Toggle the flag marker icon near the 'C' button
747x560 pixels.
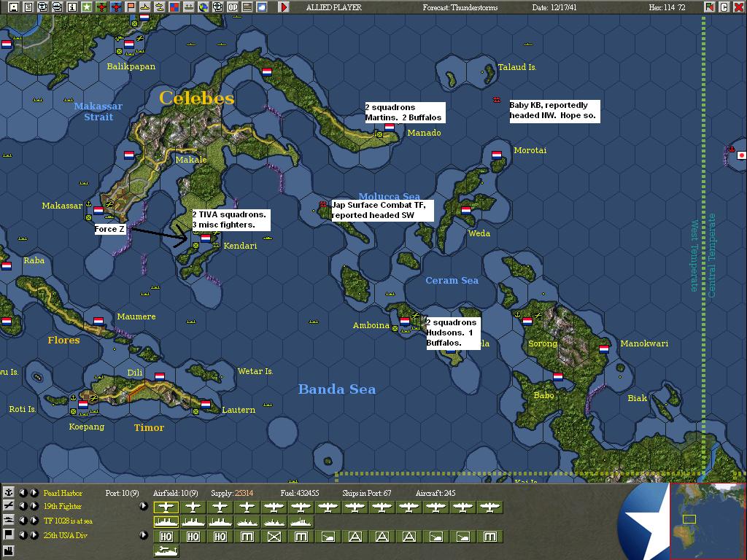coord(710,6)
